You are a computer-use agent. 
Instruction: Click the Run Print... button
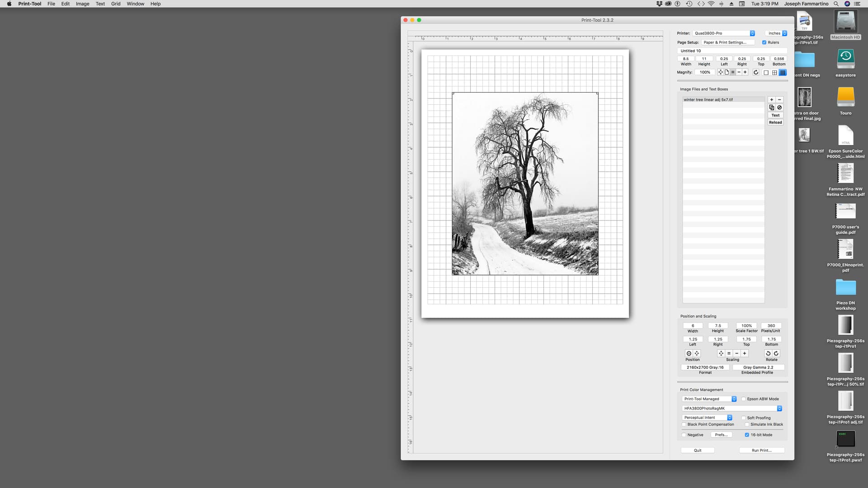(761, 450)
